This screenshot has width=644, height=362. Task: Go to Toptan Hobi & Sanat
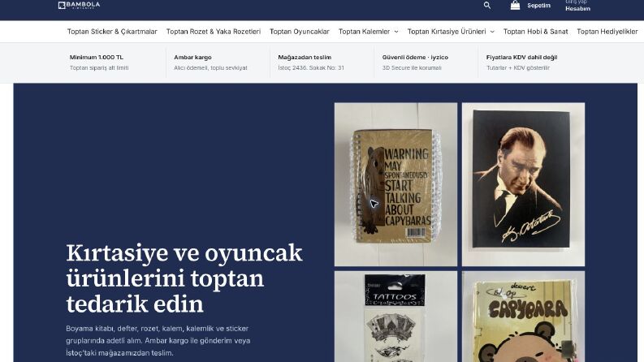(535, 32)
